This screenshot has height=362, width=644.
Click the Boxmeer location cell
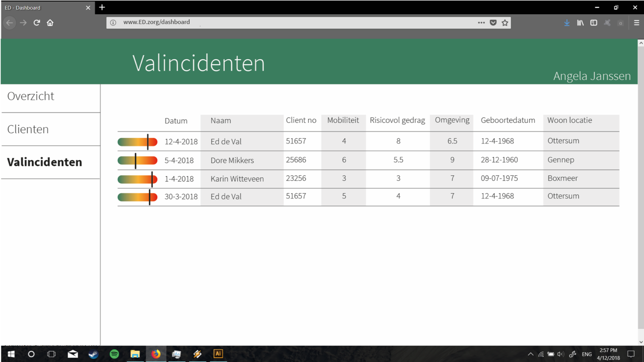(x=562, y=178)
